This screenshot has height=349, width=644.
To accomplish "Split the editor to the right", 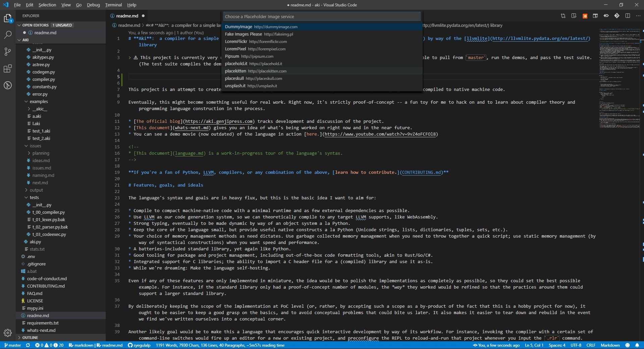I will pos(628,16).
